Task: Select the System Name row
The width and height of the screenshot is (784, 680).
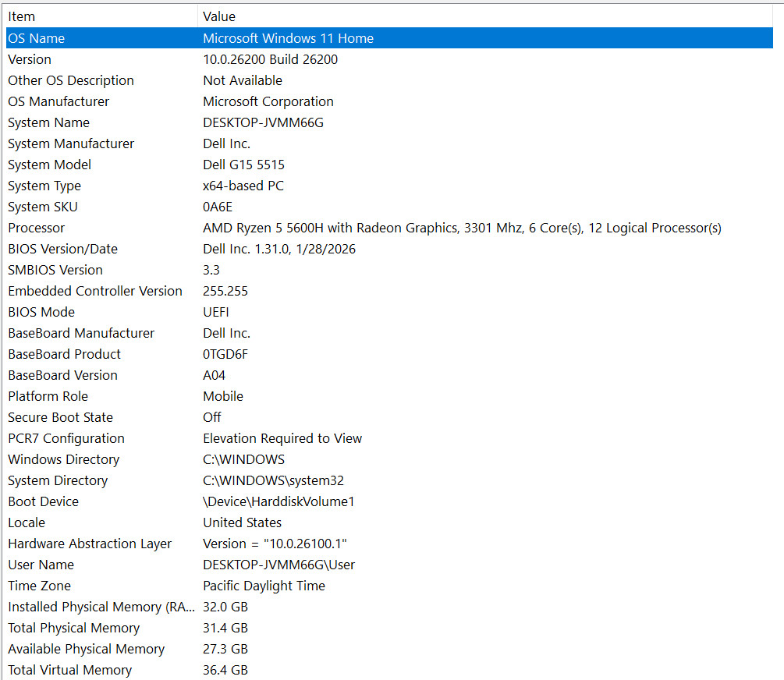Action: point(389,122)
